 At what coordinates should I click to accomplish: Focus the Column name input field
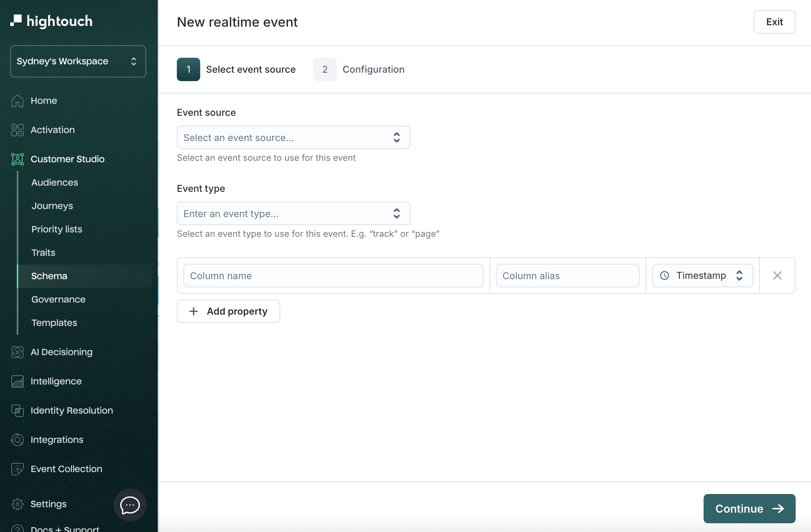tap(333, 275)
